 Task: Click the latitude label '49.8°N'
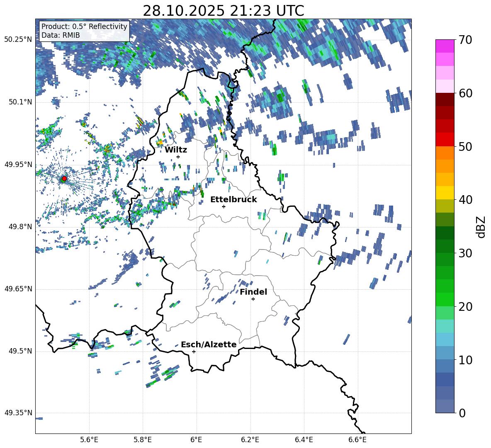pos(20,226)
